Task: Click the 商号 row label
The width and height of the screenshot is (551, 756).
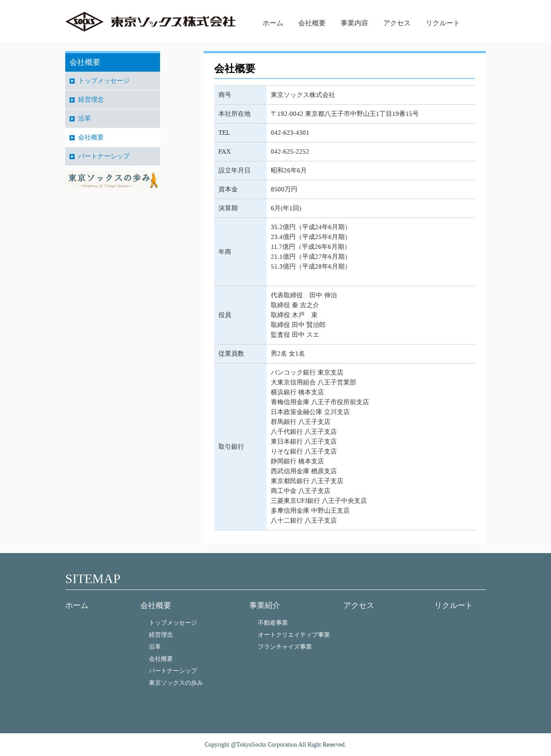Action: point(225,95)
